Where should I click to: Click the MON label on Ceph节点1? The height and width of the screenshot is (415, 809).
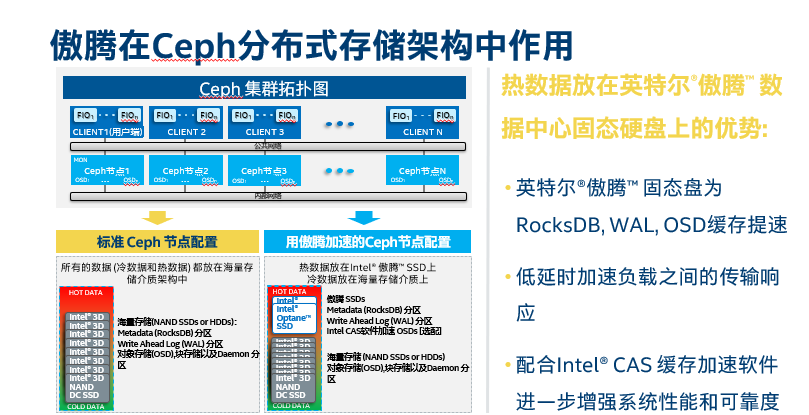click(80, 160)
